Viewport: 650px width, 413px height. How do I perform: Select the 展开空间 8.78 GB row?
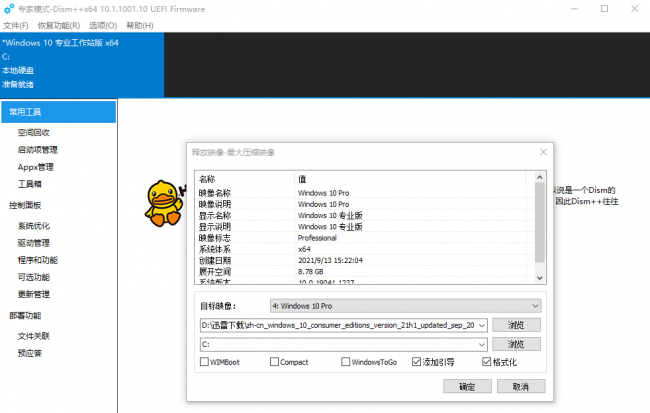pos(364,271)
